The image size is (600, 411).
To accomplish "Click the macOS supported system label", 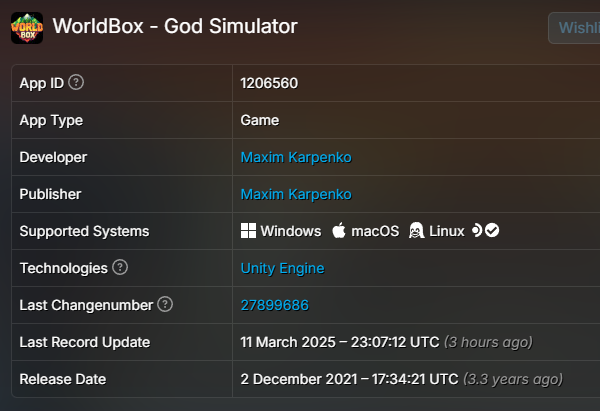I will pyautogui.click(x=375, y=231).
